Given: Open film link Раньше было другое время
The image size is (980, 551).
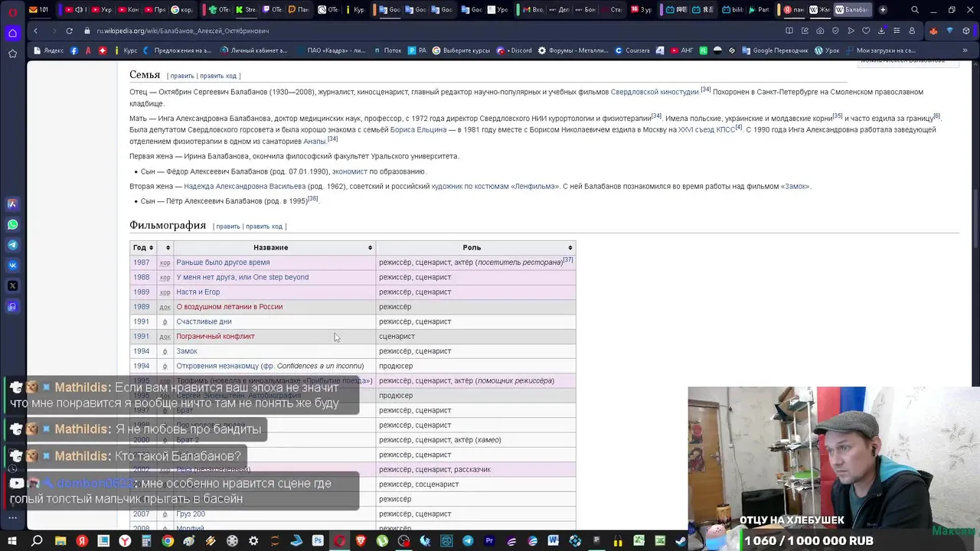Looking at the screenshot, I should pyautogui.click(x=223, y=262).
